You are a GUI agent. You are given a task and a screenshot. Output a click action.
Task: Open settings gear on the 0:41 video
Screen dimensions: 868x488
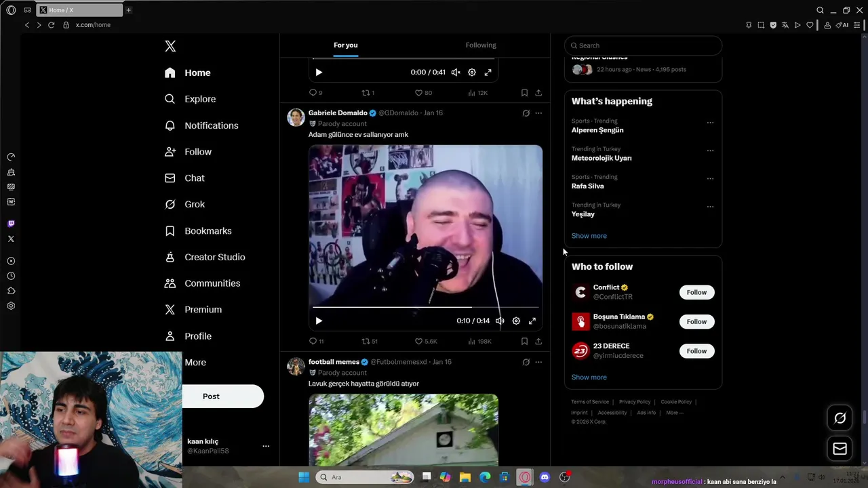[472, 73]
